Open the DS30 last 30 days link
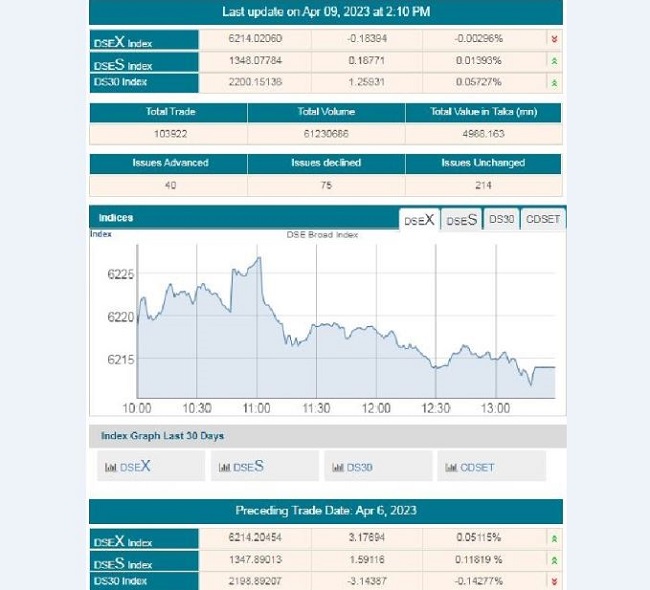The height and width of the screenshot is (590, 650). coord(378,466)
